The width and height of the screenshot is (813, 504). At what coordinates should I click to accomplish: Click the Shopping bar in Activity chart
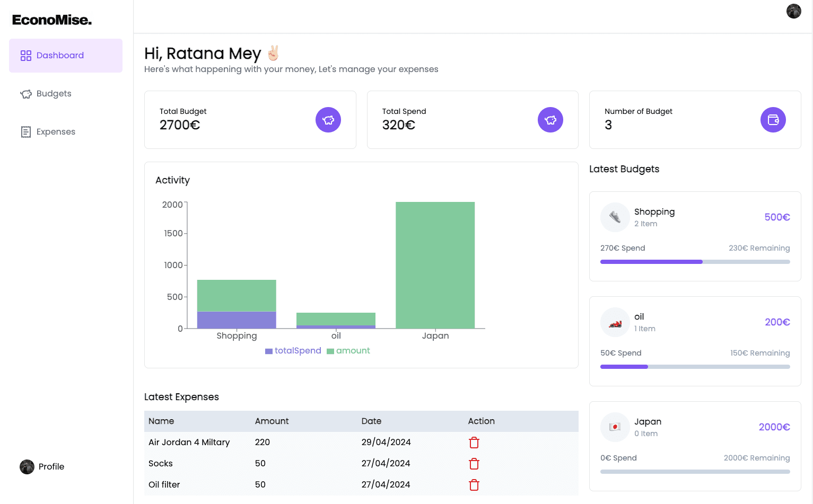point(237,304)
